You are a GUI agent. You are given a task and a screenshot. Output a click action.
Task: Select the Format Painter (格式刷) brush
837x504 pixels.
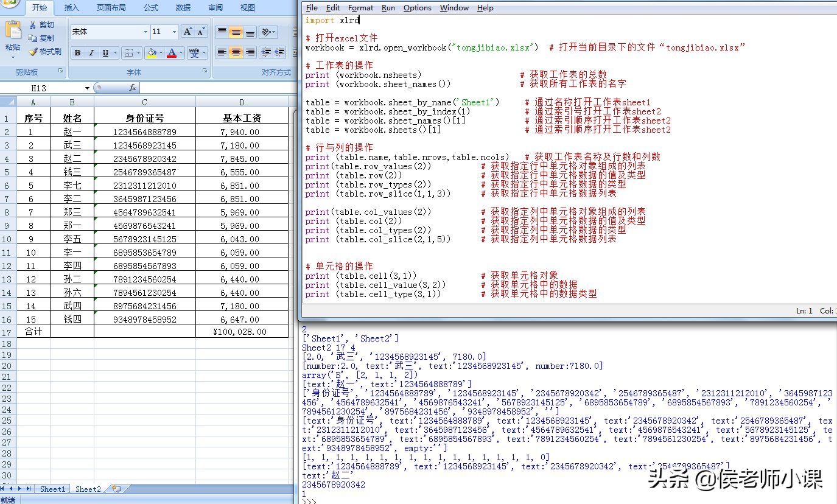(x=33, y=52)
